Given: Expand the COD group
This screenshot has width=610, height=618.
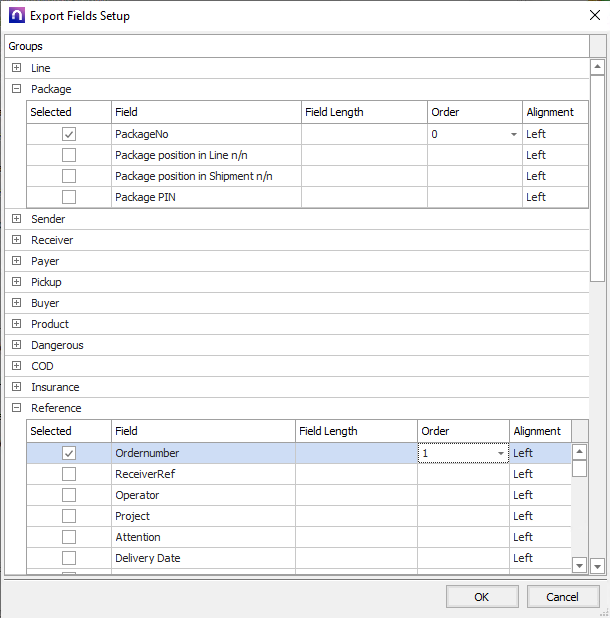Looking at the screenshot, I should pos(16,366).
